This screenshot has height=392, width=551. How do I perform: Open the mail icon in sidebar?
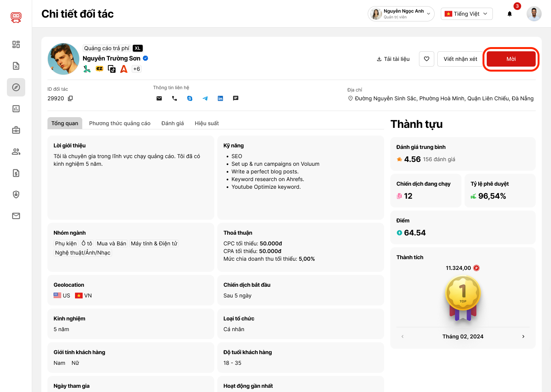(x=16, y=216)
